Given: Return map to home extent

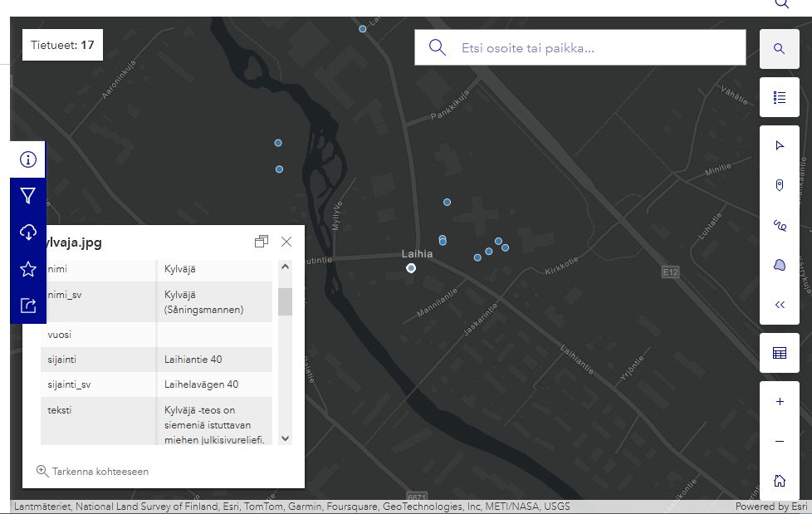Looking at the screenshot, I should click(x=779, y=481).
